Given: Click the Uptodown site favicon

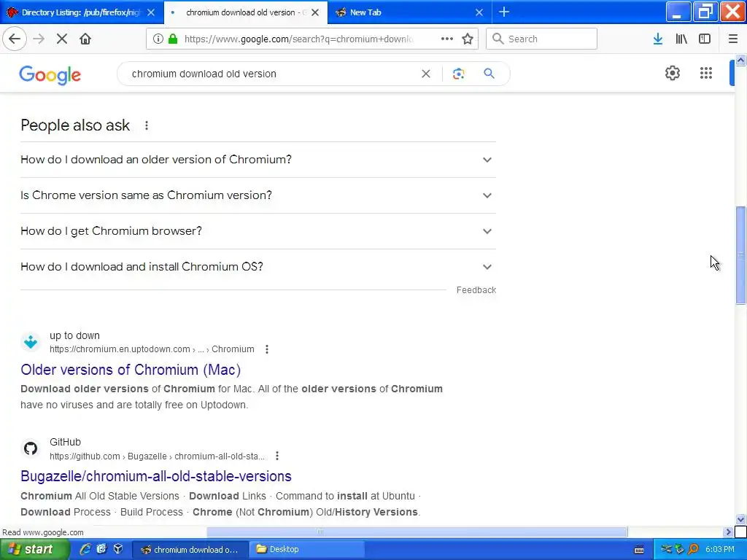Looking at the screenshot, I should click(31, 342).
